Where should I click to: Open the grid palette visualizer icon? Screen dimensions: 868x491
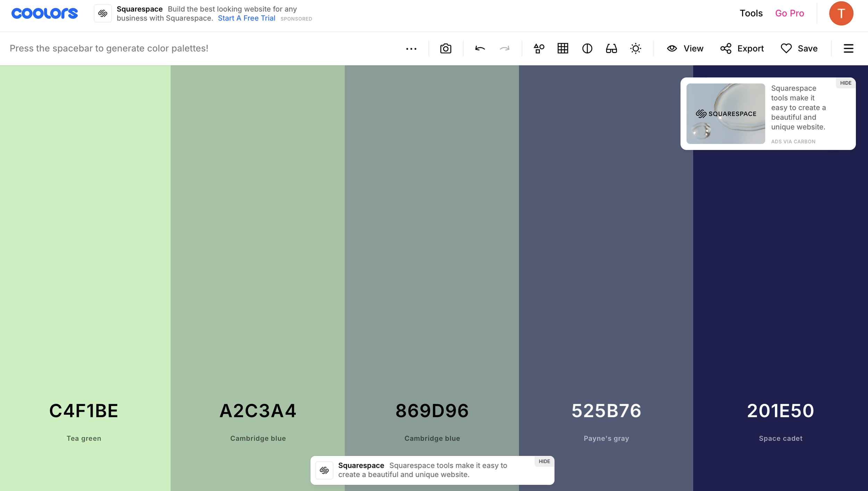coord(563,49)
